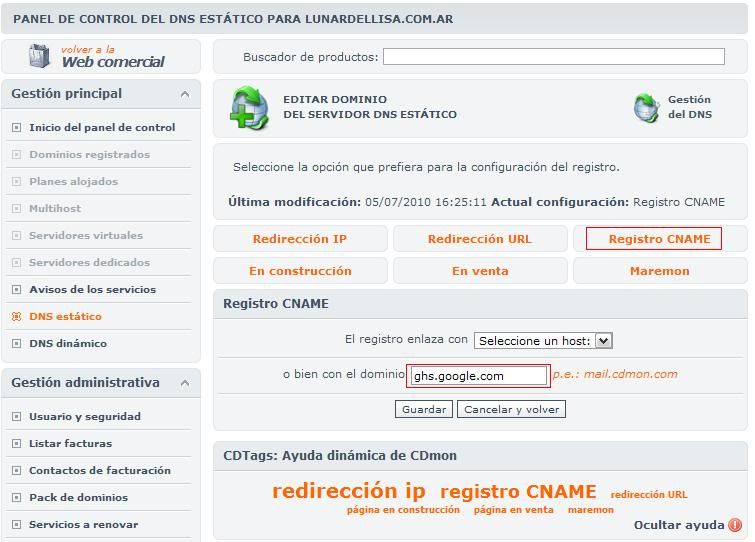Choose Registro CNAME option
Screen dimensions: 755x542
click(660, 239)
